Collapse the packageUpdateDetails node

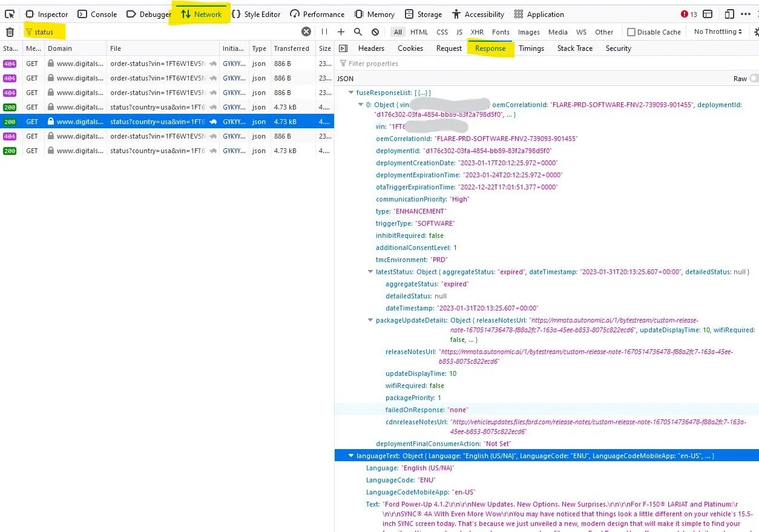coord(370,320)
